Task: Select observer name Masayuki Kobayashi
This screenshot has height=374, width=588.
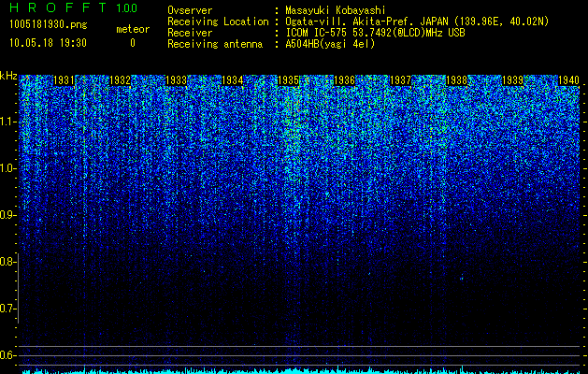Action: [x=336, y=10]
